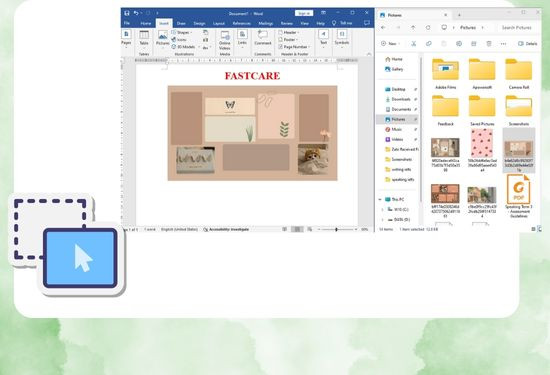Click the Copy icon in Explorer toolbar
Screen dimensions: 550x375
429,43
